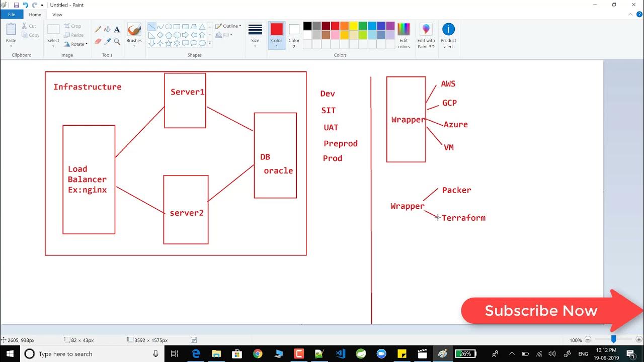Click the zoom out minus button

tap(588, 340)
